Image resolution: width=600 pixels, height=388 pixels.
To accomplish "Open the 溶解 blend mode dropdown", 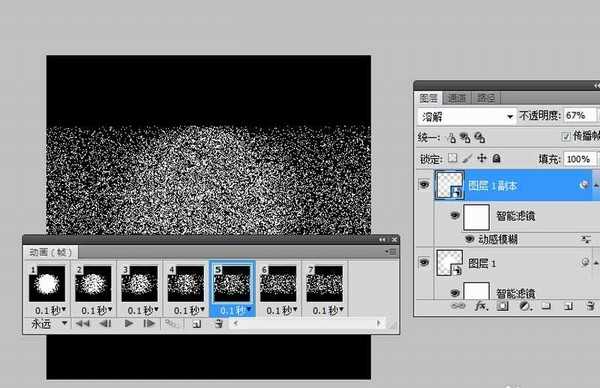I will click(466, 116).
